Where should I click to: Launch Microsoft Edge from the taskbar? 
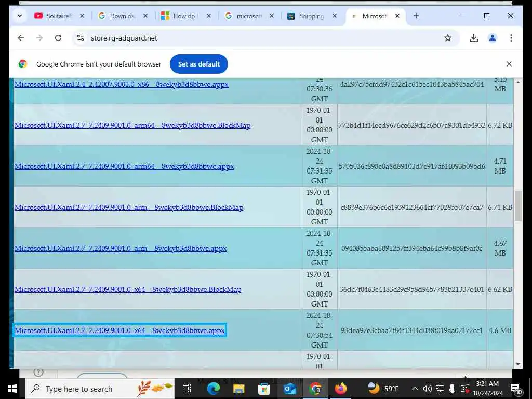213,389
